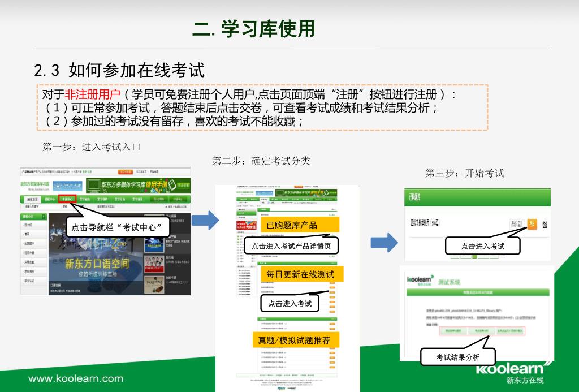The image size is (579, 392).
Task: Click the red 非注册用户 text
Action: coord(93,94)
